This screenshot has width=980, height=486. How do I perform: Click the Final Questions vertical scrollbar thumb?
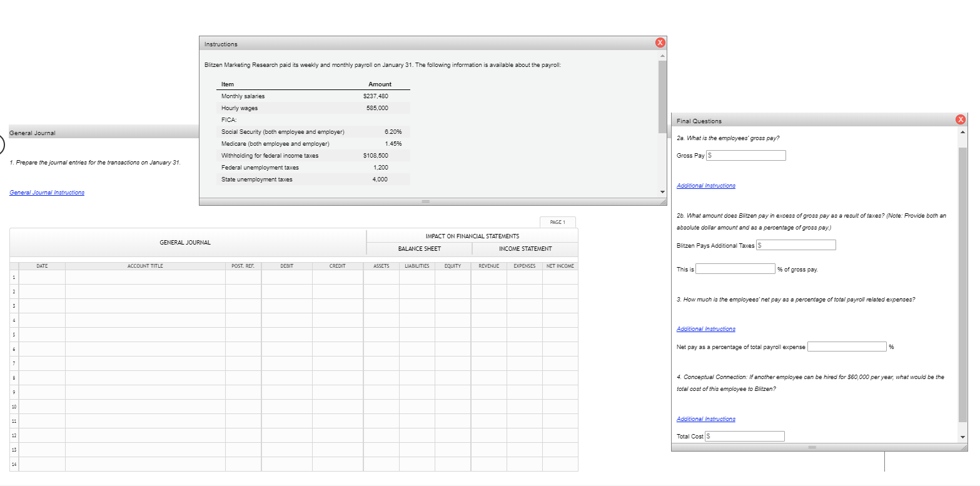[962, 285]
